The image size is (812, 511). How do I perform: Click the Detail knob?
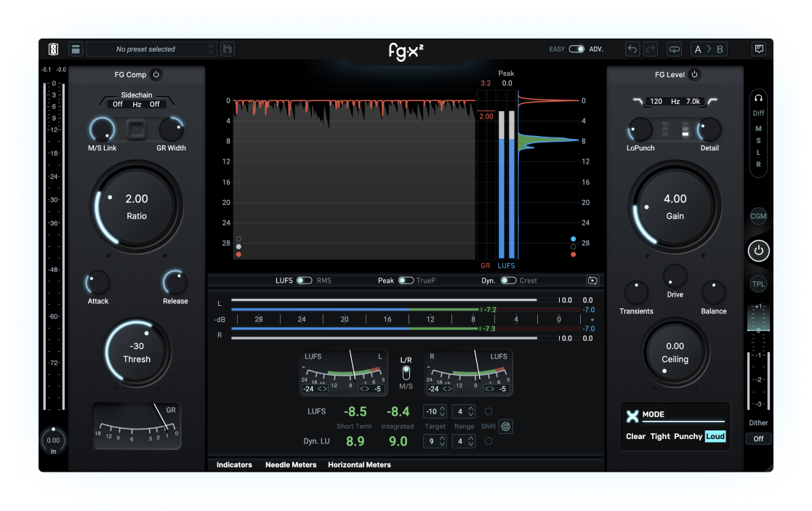pos(709,129)
